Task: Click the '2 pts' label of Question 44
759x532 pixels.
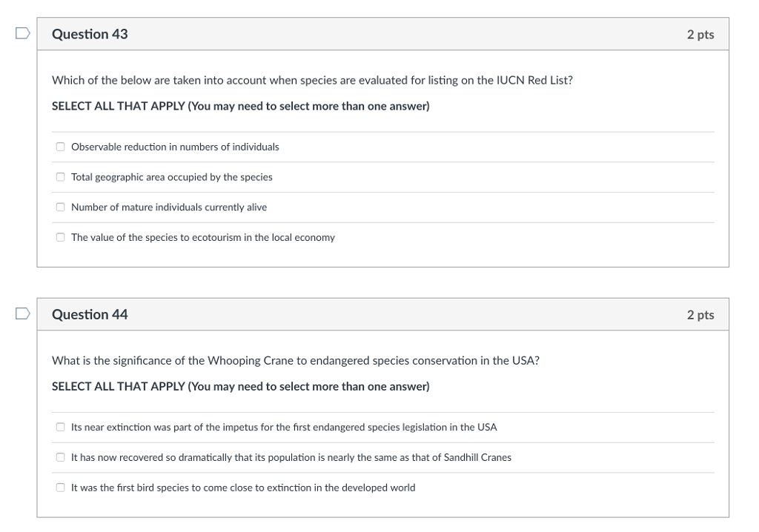Action: click(700, 315)
